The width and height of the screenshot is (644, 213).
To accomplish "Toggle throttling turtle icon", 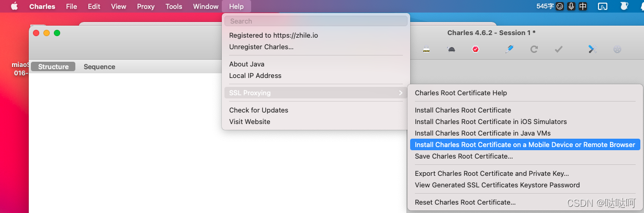I will [451, 49].
